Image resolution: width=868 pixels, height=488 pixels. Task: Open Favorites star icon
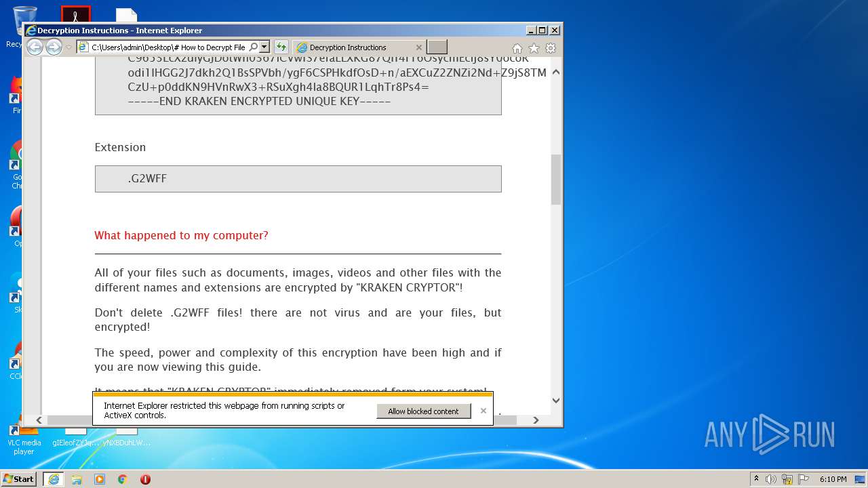pos(534,48)
